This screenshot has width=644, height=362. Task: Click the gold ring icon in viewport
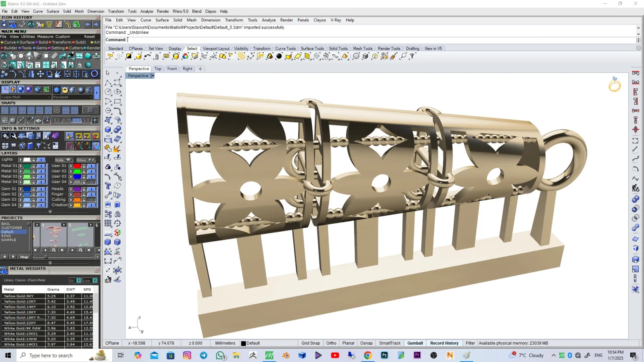[615, 84]
